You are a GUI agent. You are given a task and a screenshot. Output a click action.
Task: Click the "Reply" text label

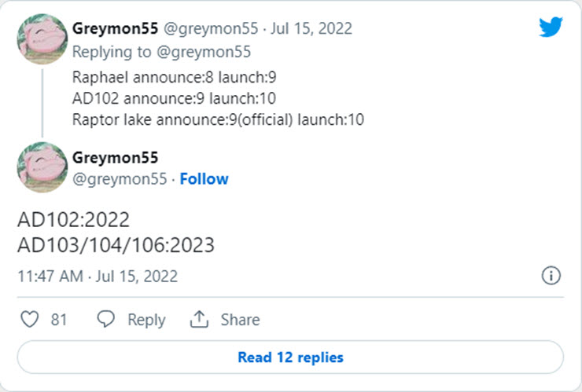pyautogui.click(x=146, y=320)
